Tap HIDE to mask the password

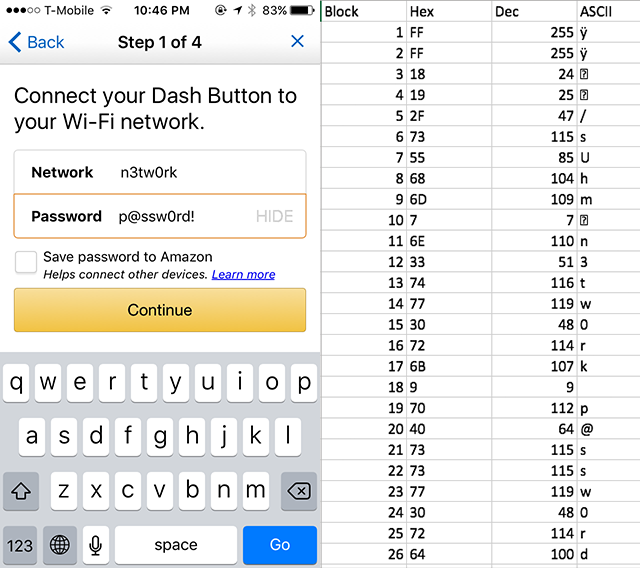pyautogui.click(x=274, y=216)
